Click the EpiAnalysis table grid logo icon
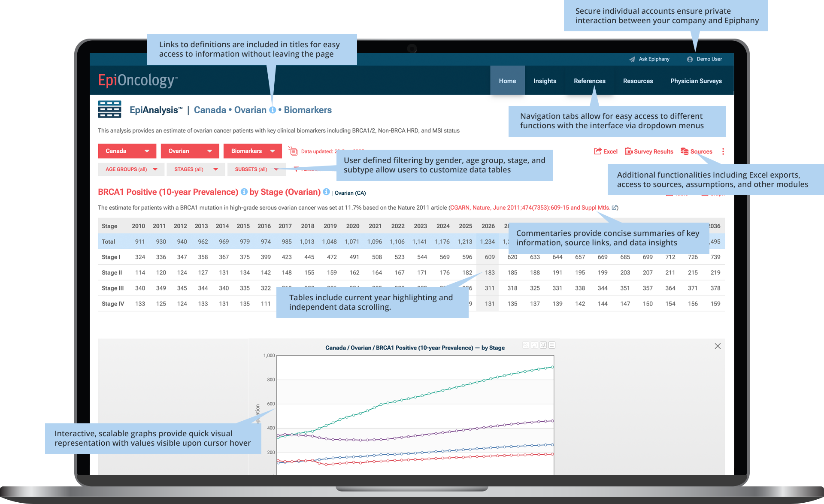 click(109, 109)
